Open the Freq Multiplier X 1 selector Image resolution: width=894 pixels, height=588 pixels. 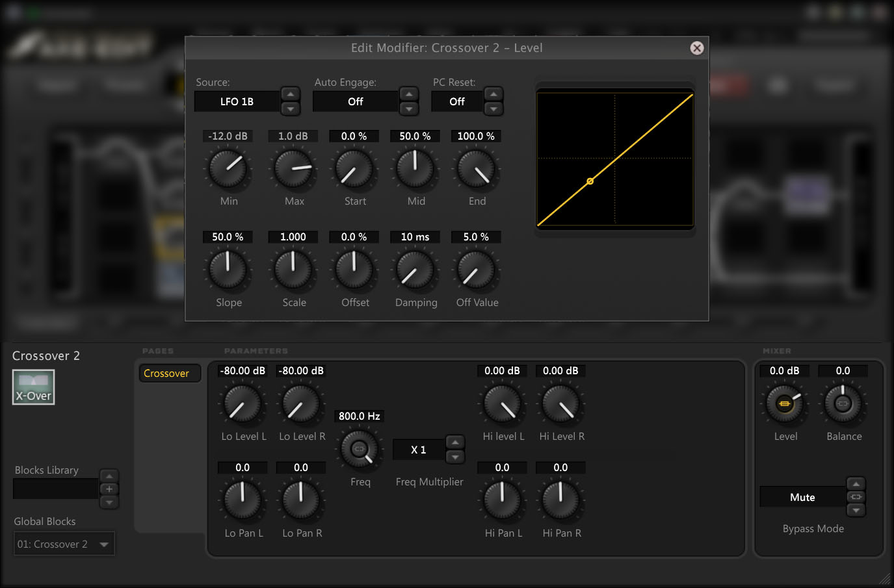pyautogui.click(x=419, y=450)
